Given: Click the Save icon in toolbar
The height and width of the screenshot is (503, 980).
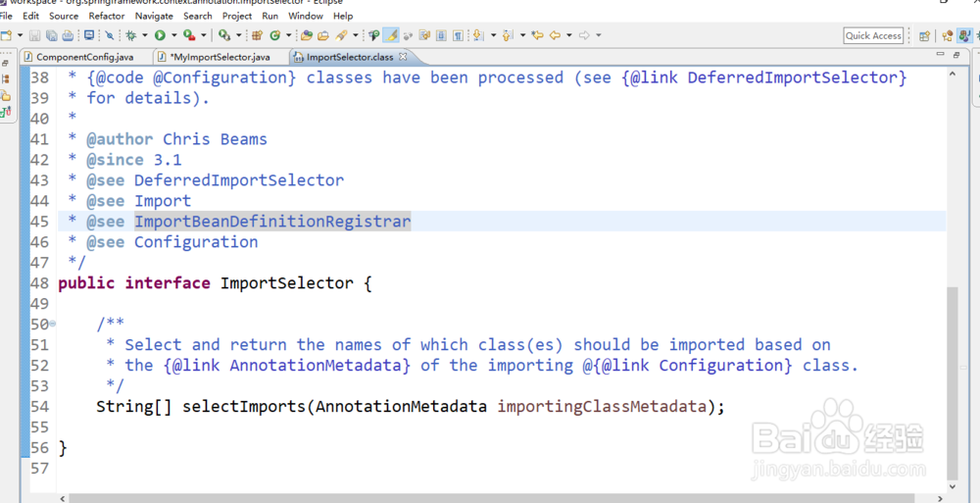Looking at the screenshot, I should [x=35, y=35].
